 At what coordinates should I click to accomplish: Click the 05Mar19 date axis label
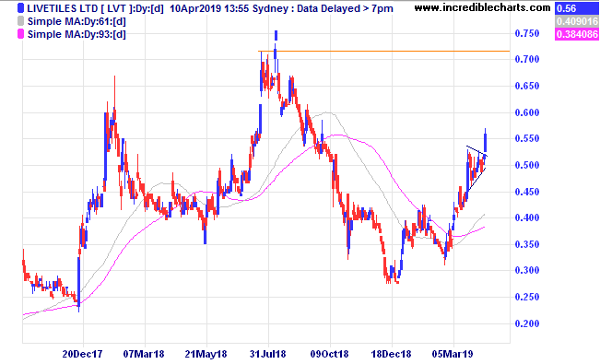coord(453,354)
